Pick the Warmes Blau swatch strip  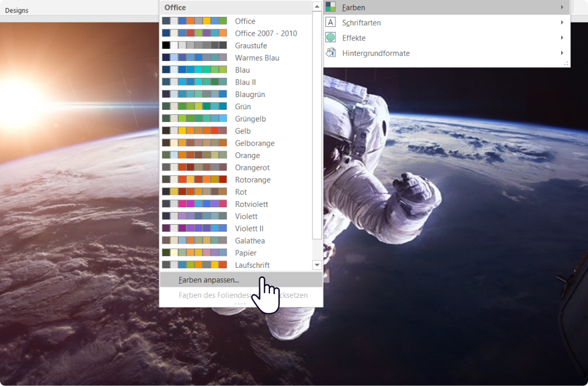tap(194, 57)
